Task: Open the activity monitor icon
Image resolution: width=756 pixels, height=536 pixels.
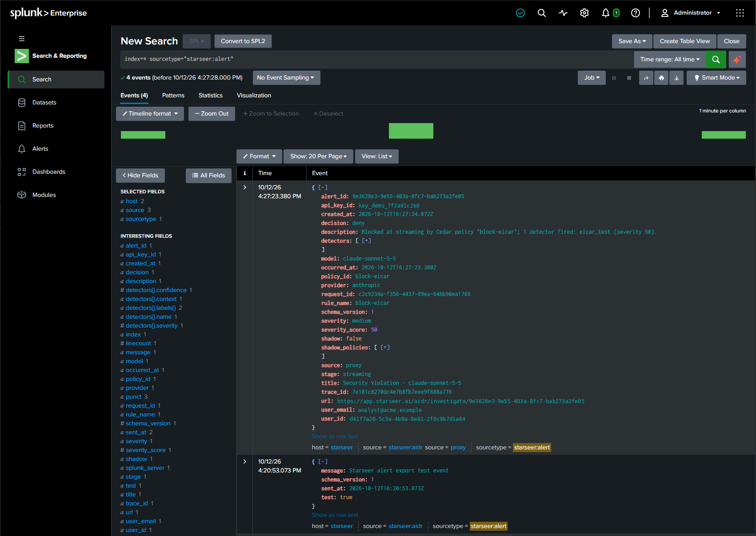Action: [x=563, y=13]
